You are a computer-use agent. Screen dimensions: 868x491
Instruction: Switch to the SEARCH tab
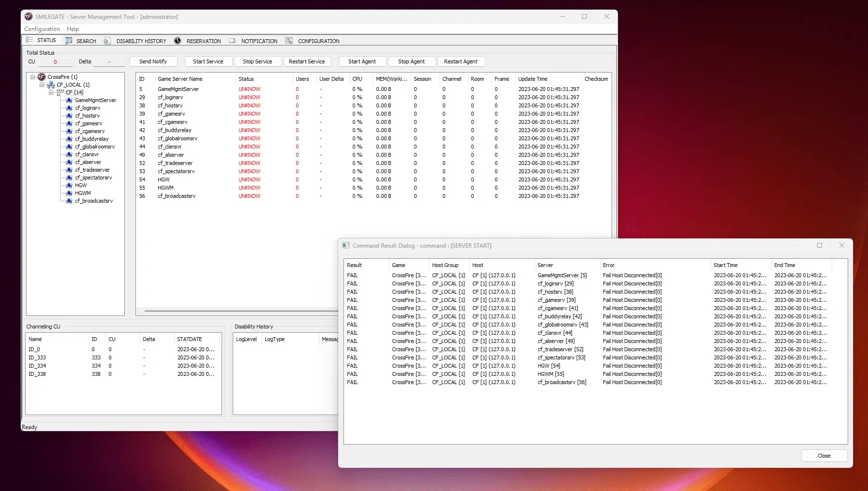click(81, 41)
